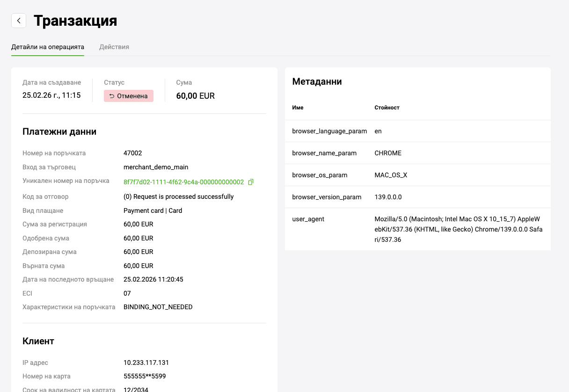Click the 60,00 EUR amount in summary header

point(195,96)
